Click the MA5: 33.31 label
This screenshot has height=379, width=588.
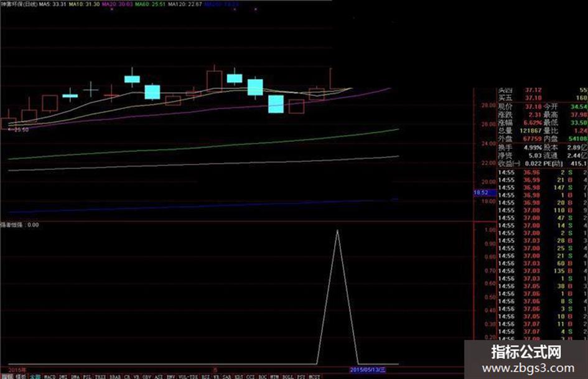(52, 4)
